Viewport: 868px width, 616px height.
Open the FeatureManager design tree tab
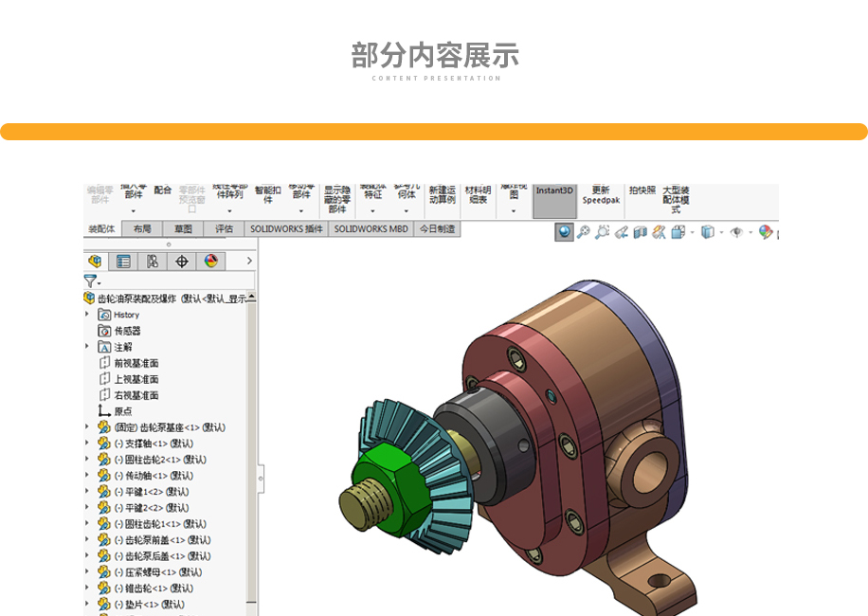point(95,262)
